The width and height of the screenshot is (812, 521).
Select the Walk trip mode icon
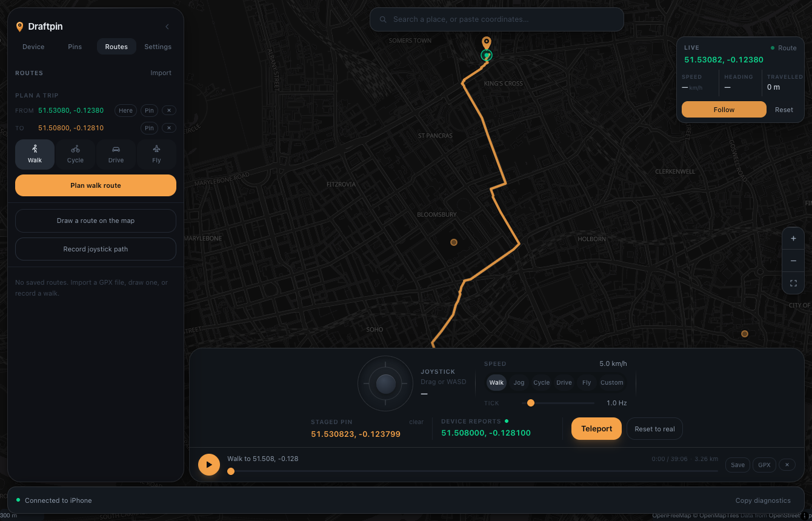pyautogui.click(x=35, y=154)
